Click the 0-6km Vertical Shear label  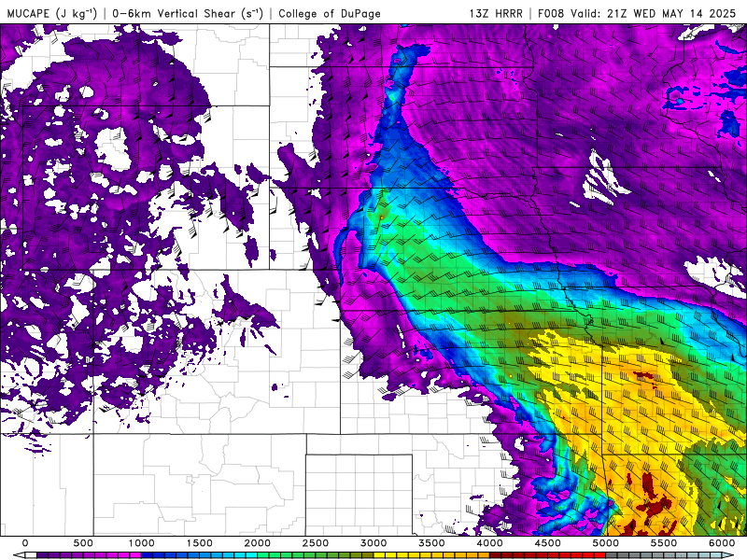pyautogui.click(x=188, y=13)
